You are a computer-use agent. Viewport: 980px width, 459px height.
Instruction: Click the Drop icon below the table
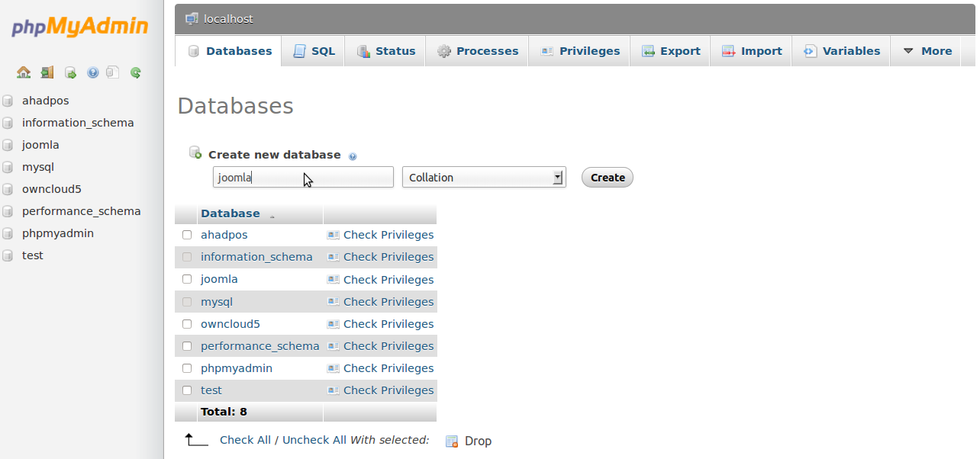coord(452,441)
